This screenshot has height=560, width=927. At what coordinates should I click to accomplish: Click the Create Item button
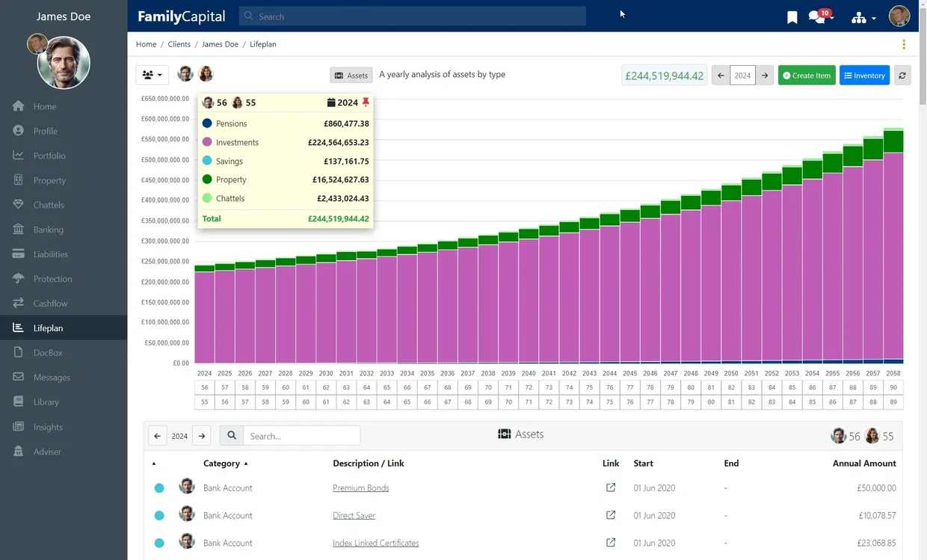coord(806,75)
